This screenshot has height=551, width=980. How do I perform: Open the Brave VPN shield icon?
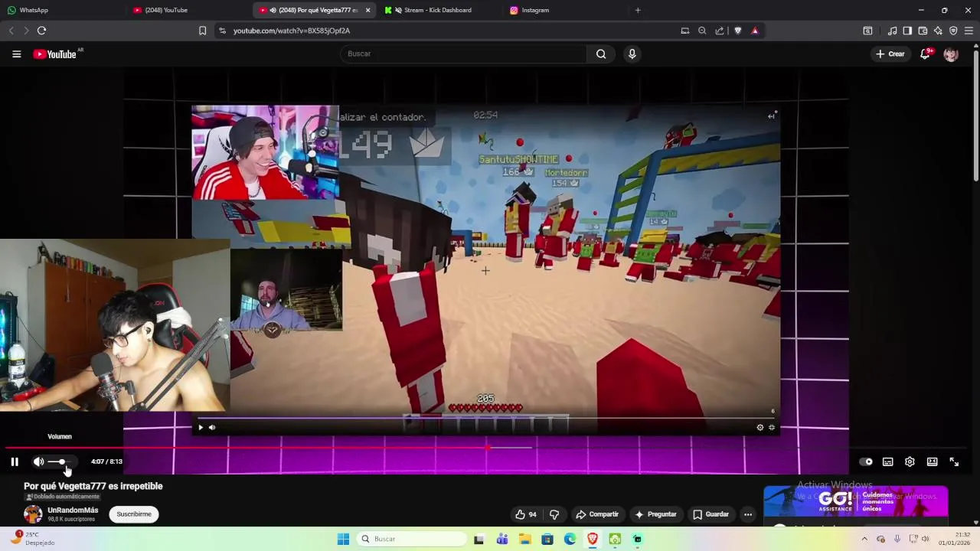(x=953, y=31)
